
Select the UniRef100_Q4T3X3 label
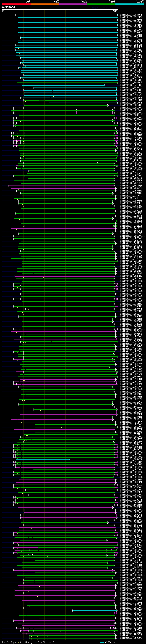[x=131, y=120]
